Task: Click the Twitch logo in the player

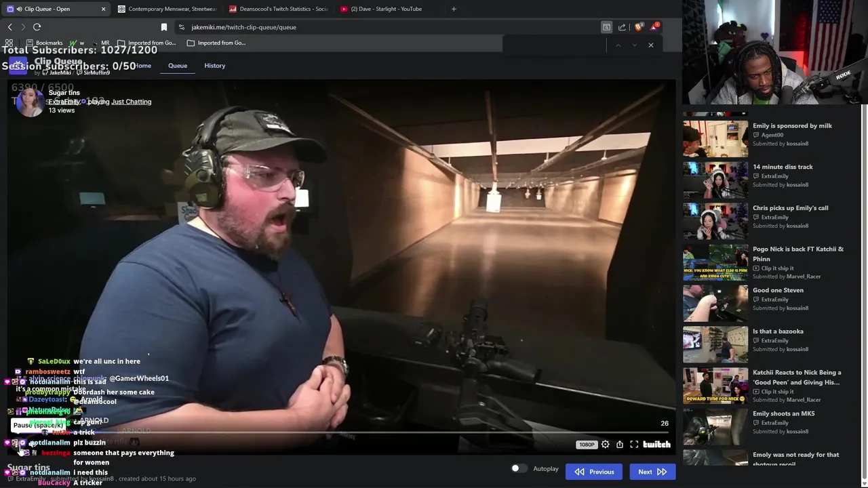Action: 656,445
